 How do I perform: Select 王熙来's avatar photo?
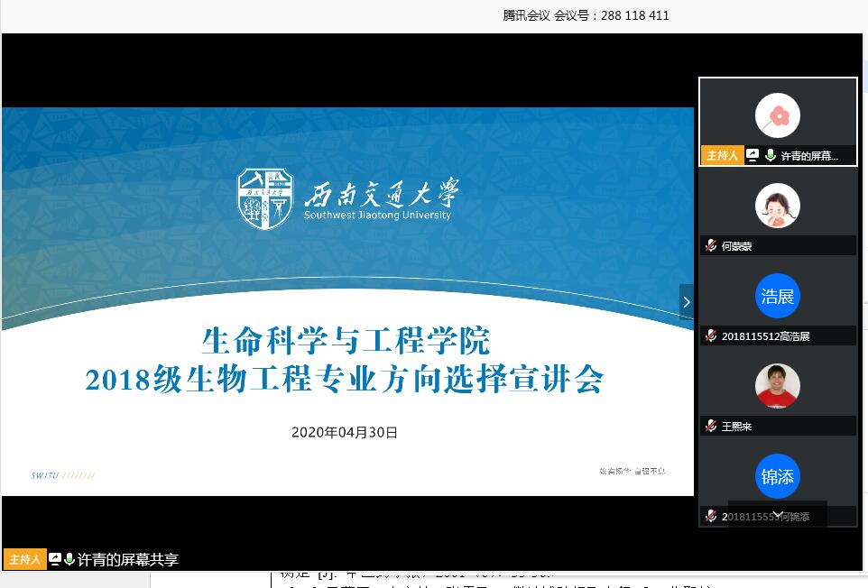click(777, 386)
